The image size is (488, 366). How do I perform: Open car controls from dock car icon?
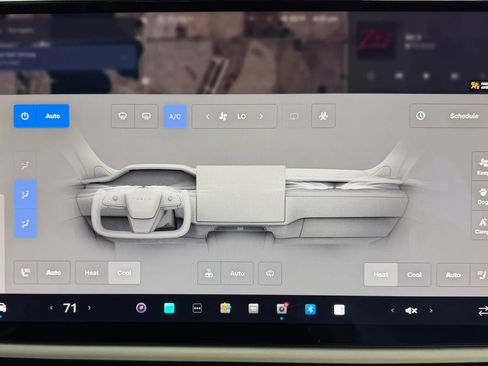click(x=2, y=308)
